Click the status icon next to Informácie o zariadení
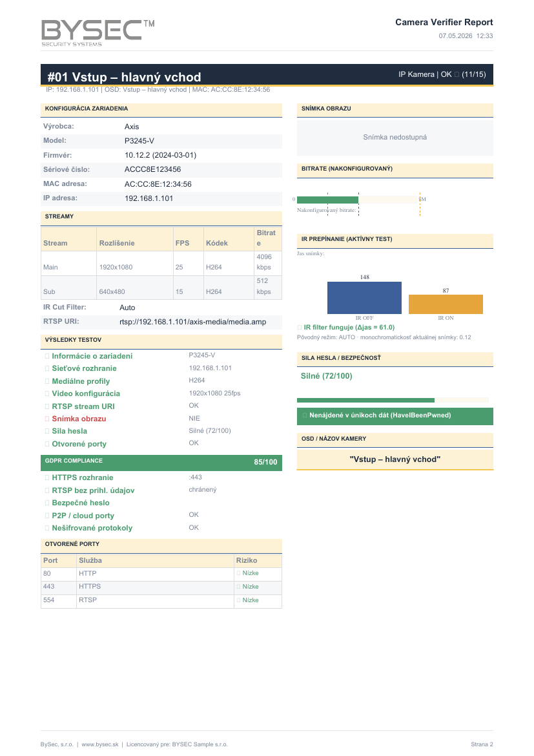The image size is (534, 756). click(47, 356)
